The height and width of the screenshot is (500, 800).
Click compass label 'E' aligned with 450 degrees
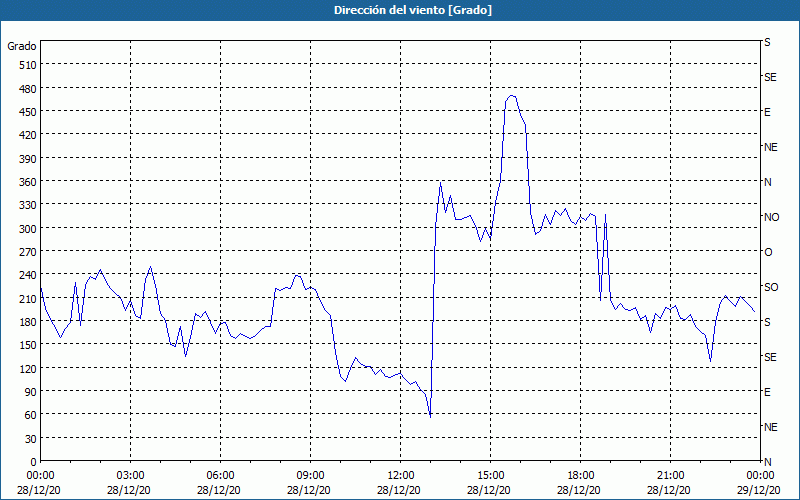[767, 112]
